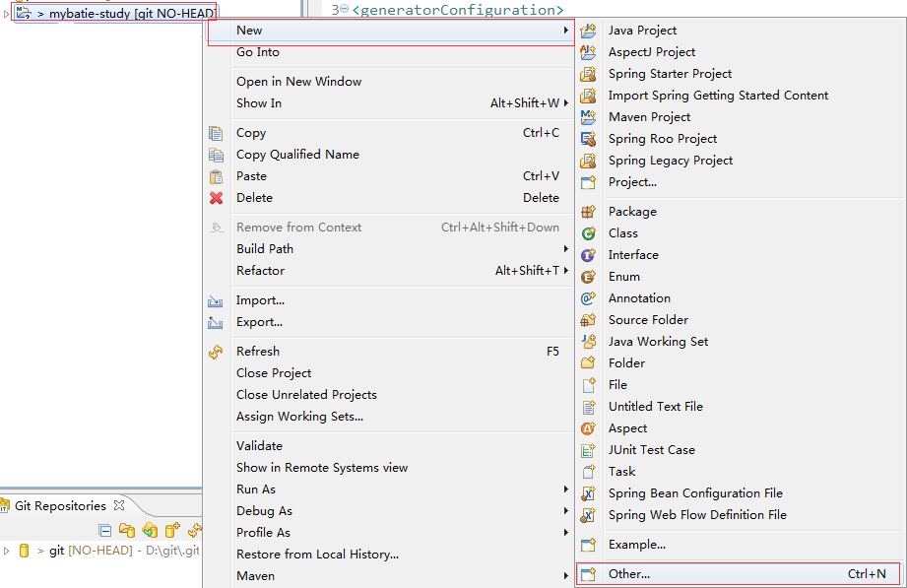
Task: Expand the Maven submenu arrow
Action: pyautogui.click(x=565, y=576)
